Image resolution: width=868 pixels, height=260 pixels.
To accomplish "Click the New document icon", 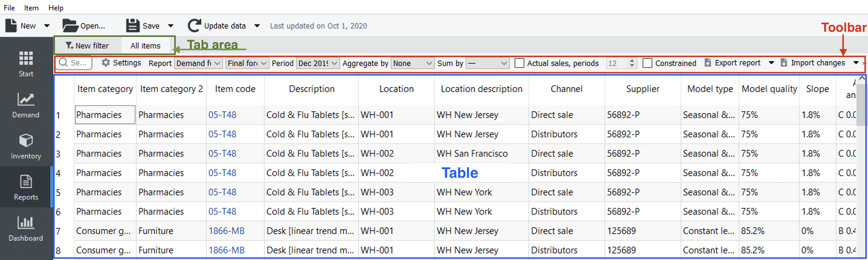I will coord(11,26).
